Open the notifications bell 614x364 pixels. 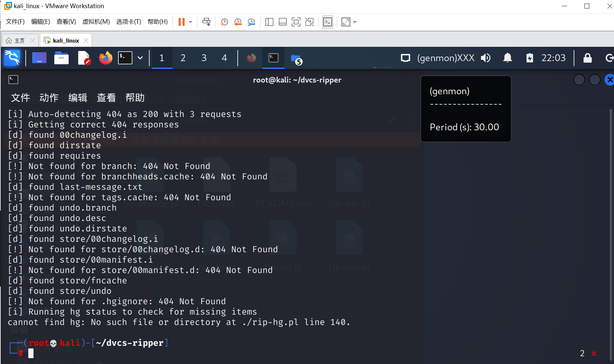tap(508, 58)
